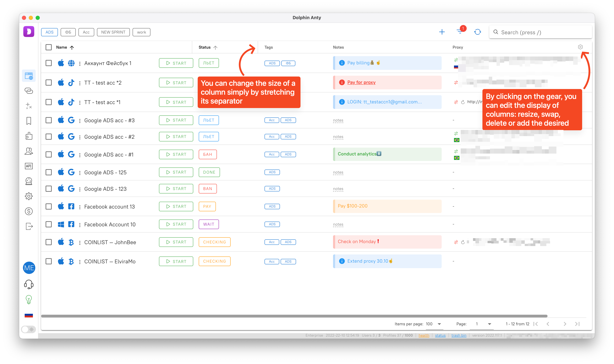
Task: Open the billing dollar sidebar icon
Action: click(29, 211)
